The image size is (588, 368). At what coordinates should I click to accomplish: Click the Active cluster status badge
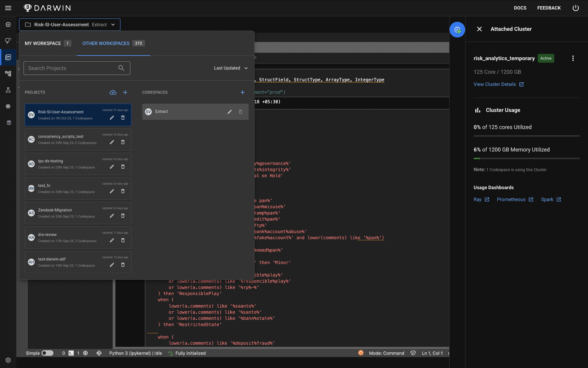546,58
